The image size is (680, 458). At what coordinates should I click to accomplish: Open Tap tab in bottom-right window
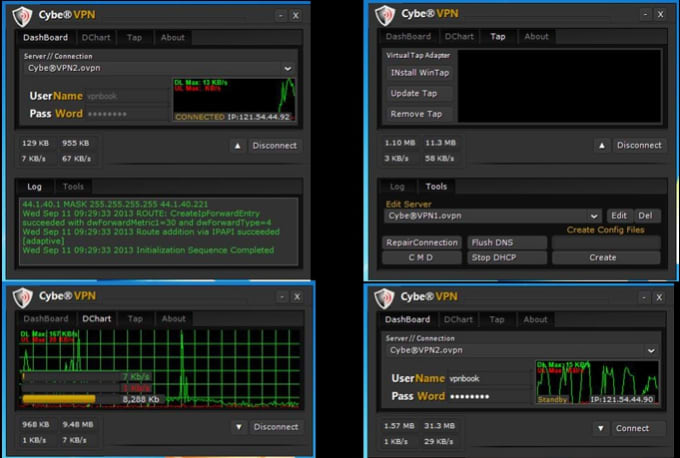pos(497,320)
